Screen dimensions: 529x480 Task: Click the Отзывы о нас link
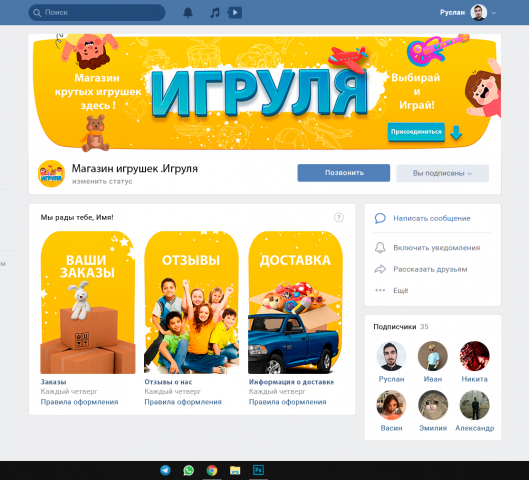pos(168,382)
